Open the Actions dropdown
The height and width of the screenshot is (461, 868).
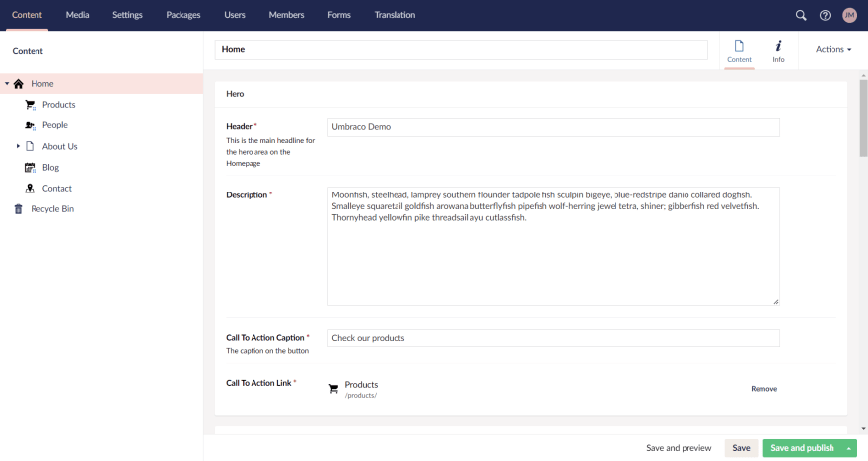[833, 49]
